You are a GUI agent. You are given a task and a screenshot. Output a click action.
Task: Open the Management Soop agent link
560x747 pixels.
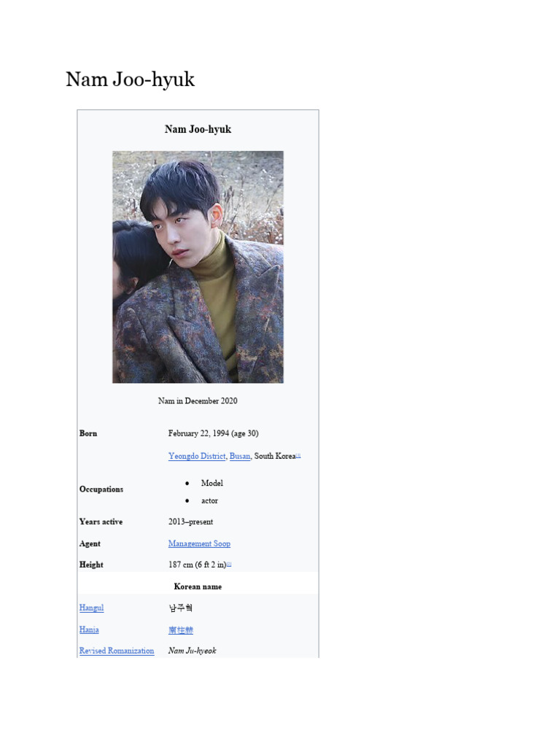point(199,543)
